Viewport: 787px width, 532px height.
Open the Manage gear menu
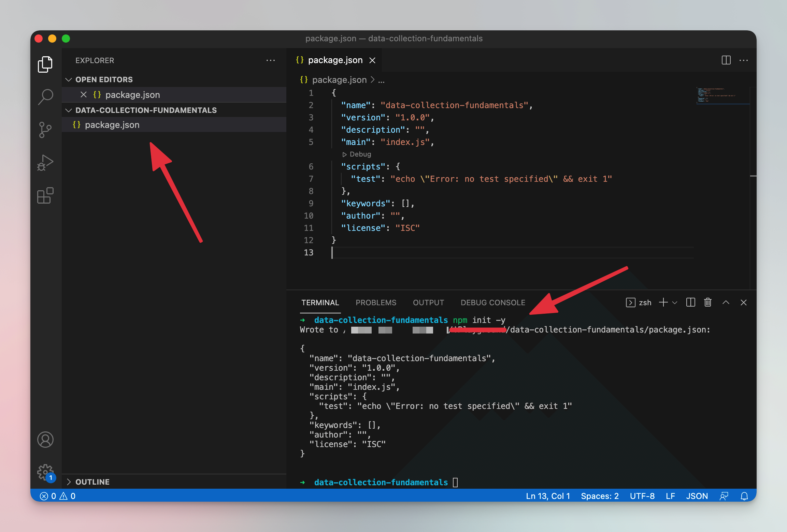pos(45,472)
